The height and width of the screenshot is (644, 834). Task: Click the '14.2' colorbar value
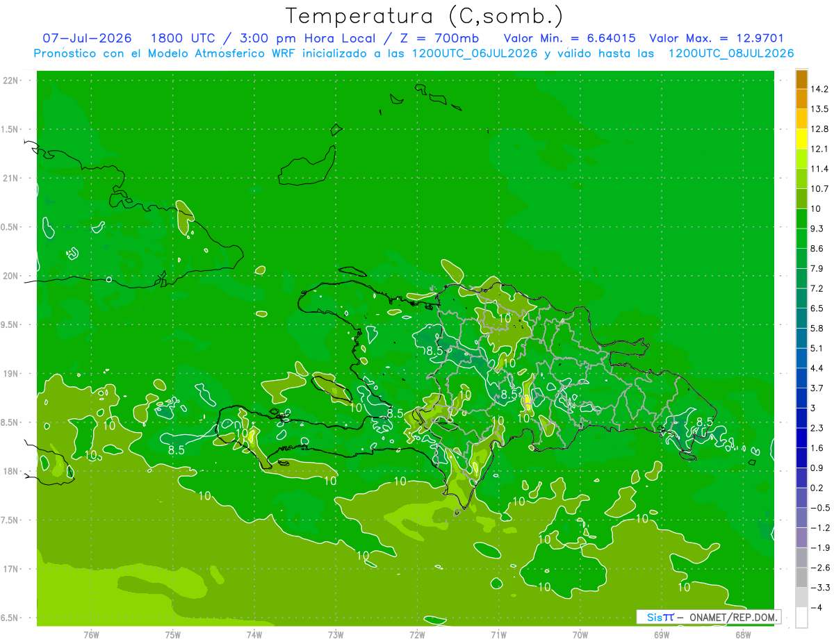(x=819, y=89)
